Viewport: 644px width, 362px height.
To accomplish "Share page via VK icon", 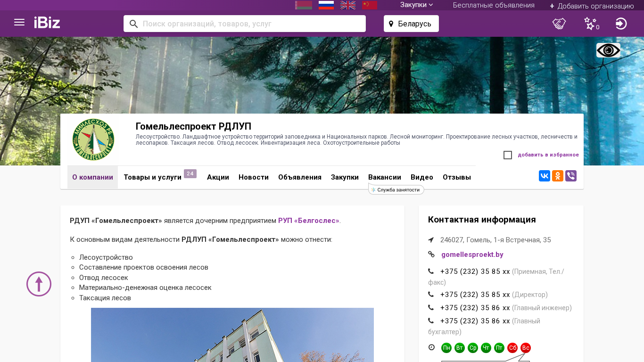I will [545, 176].
